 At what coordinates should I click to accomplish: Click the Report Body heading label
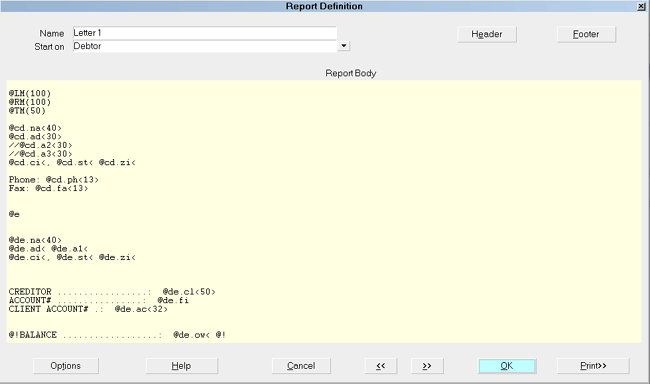[x=351, y=73]
